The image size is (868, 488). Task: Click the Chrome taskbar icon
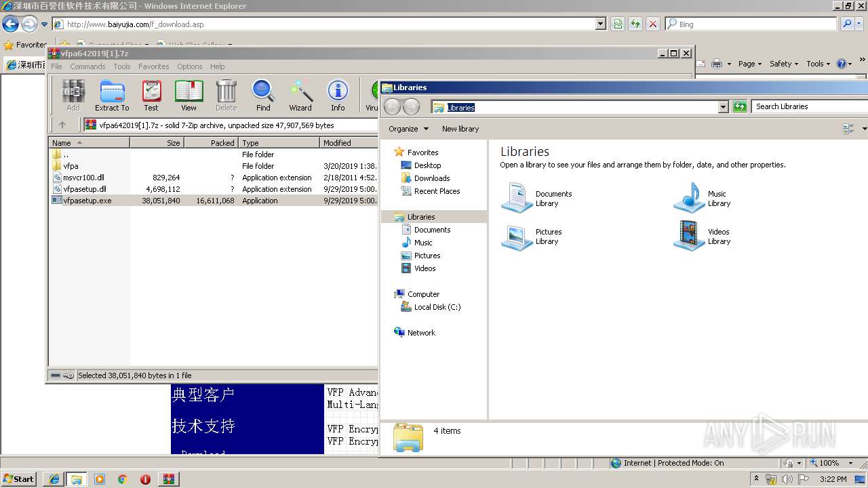tap(122, 479)
